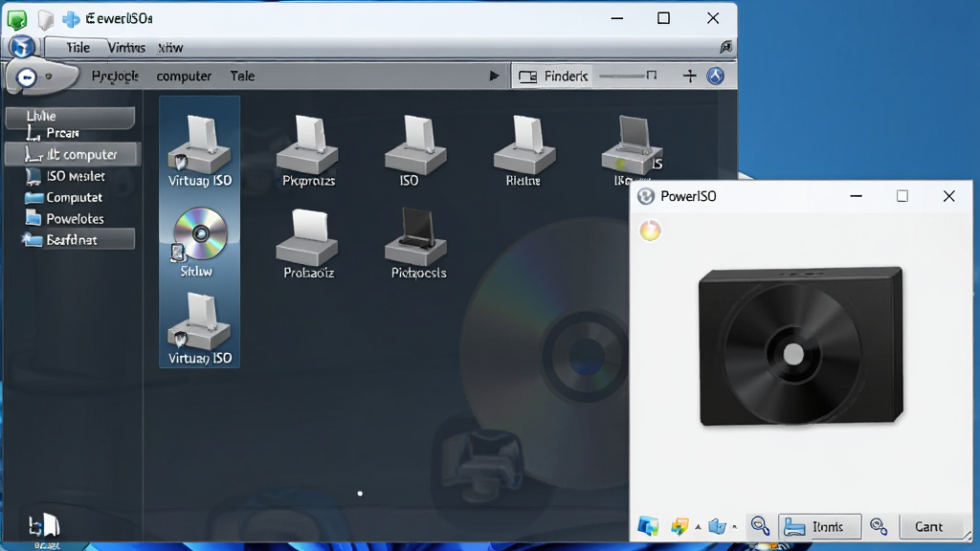This screenshot has height=551, width=980.
Task: Select the Llvite header in sidebar
Action: [70, 116]
